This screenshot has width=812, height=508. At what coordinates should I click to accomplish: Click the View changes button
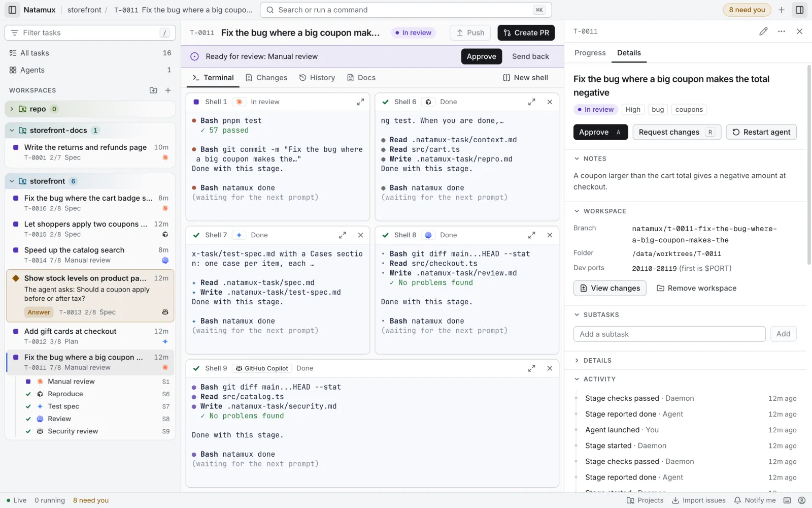click(x=610, y=288)
